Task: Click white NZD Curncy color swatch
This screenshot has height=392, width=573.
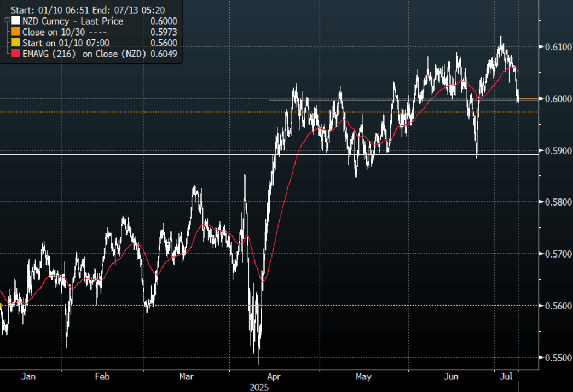Action: click(x=16, y=21)
